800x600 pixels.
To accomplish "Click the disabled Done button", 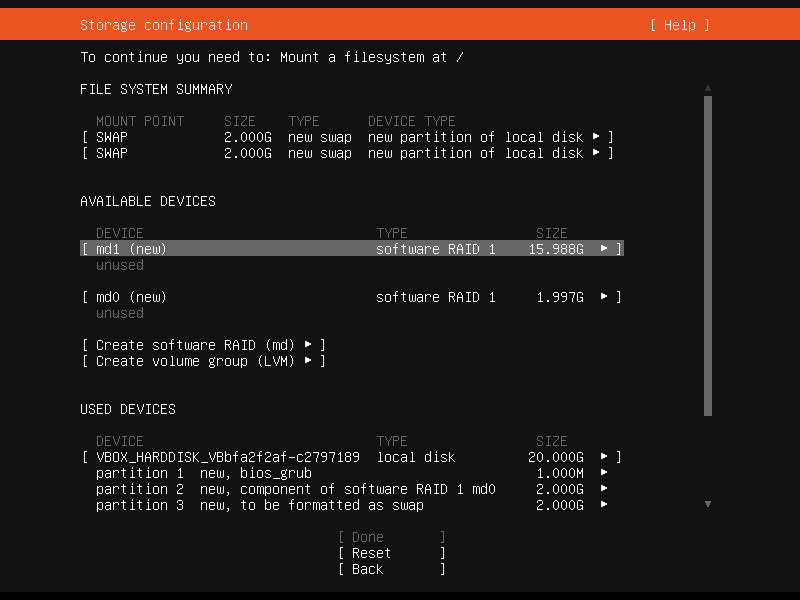I will pyautogui.click(x=392, y=537).
